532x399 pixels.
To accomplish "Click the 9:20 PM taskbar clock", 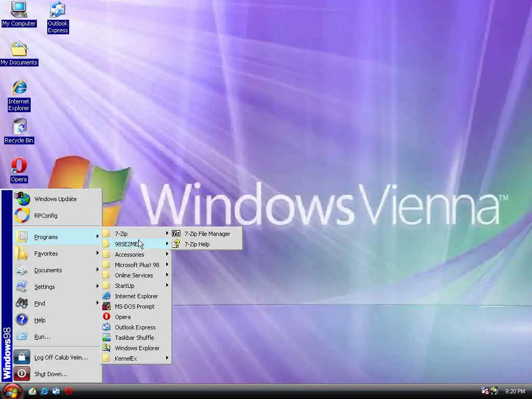I will [x=515, y=391].
